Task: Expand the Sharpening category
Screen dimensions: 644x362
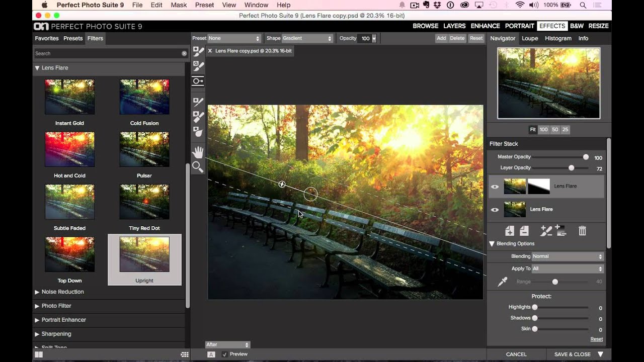Action: 37,334
